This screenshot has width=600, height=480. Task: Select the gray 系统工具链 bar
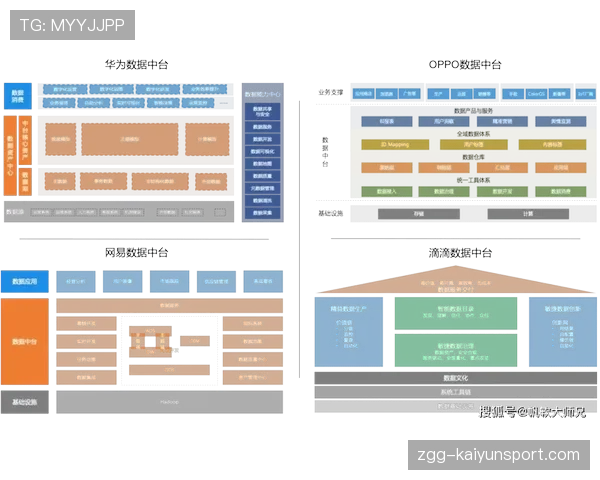pyautogui.click(x=456, y=392)
